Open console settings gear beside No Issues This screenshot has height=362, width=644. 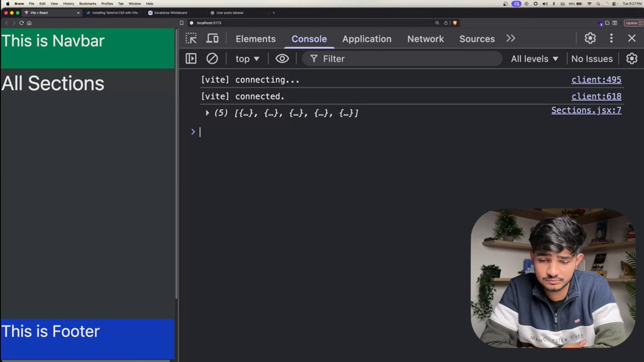click(632, 58)
